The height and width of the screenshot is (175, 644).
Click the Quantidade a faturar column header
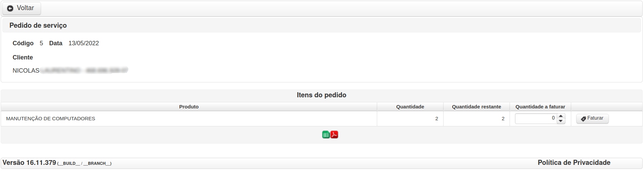[540, 107]
